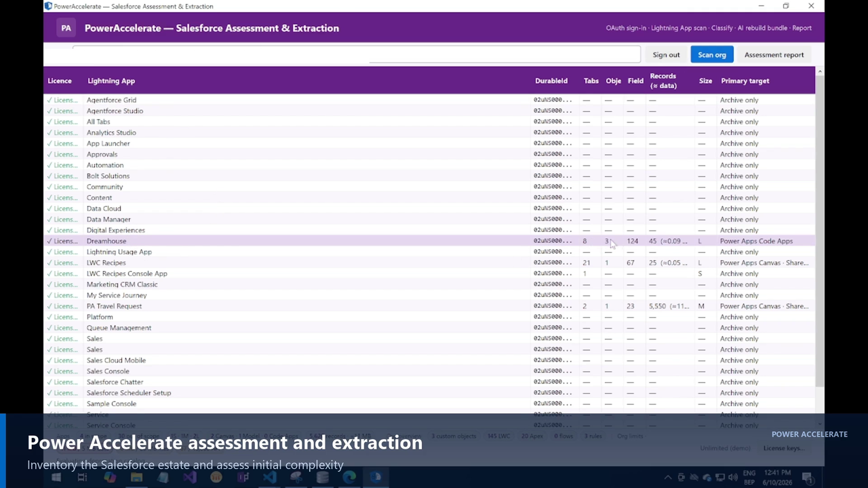Open the Assessment report

(774, 55)
